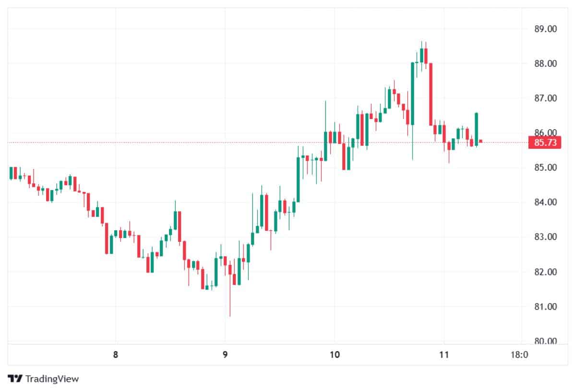The height and width of the screenshot is (392, 576).
Task: Click the 18:0 time axis label
Action: coord(519,355)
